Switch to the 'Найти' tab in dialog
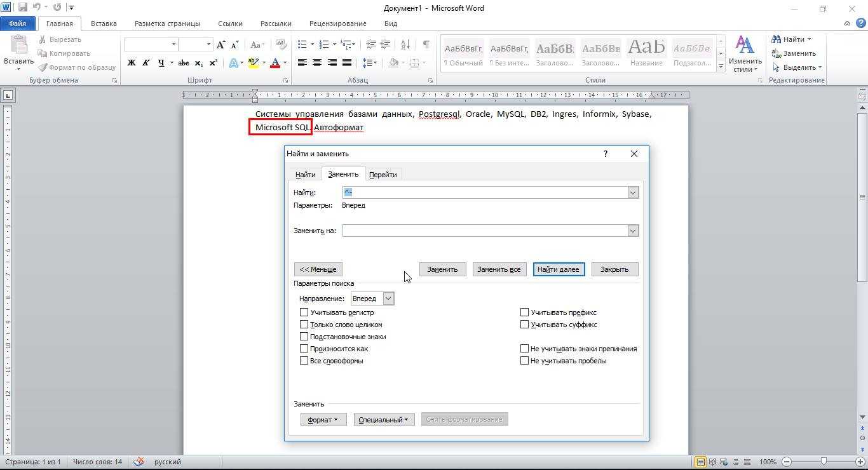Image resolution: width=868 pixels, height=470 pixels. point(305,175)
